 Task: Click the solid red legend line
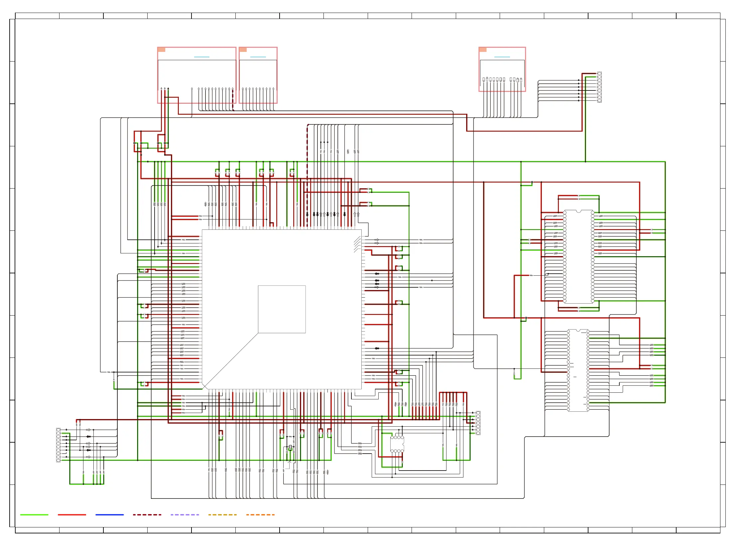[x=72, y=514]
